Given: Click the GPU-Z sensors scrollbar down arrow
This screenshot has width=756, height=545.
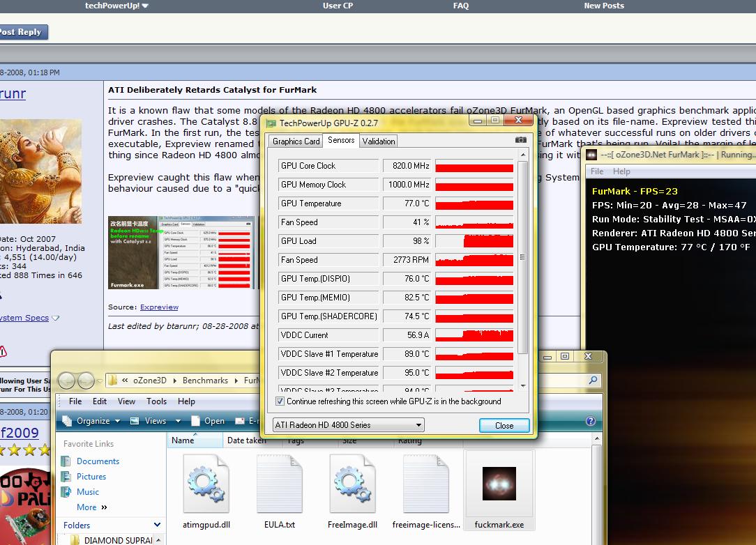Looking at the screenshot, I should 523,386.
